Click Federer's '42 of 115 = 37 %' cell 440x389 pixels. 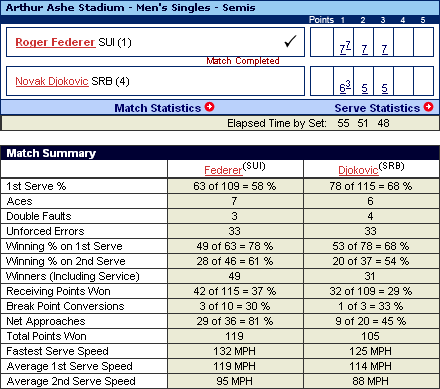pos(235,291)
